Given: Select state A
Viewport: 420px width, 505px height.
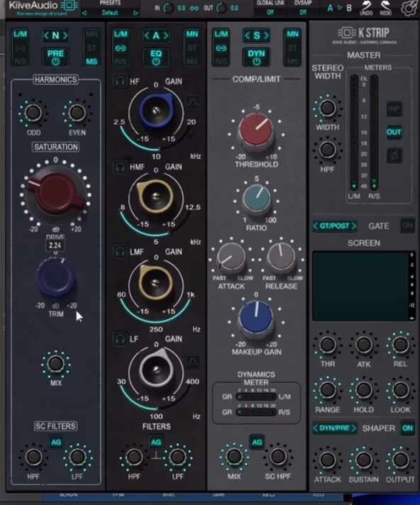Looking at the screenshot, I should pos(330,8).
